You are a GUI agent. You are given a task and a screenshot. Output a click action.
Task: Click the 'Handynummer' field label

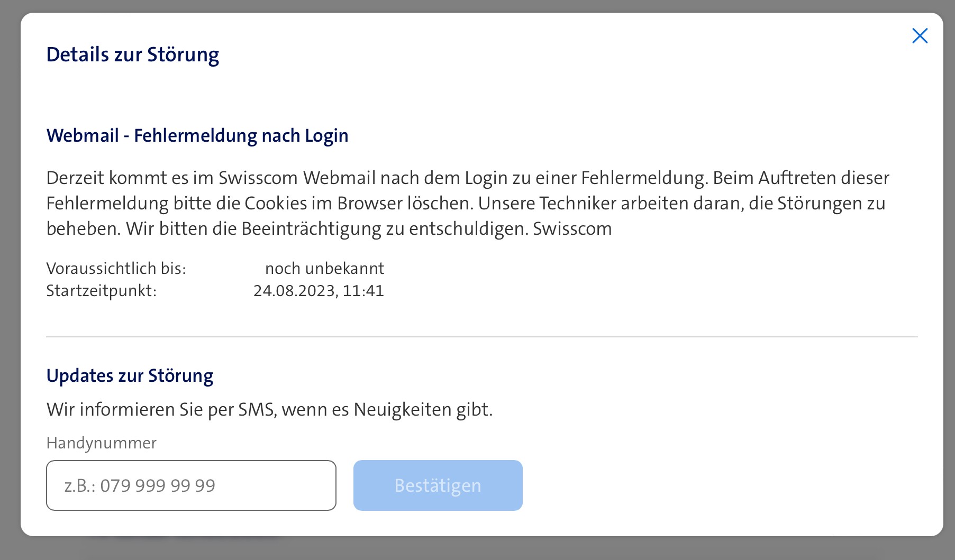click(101, 443)
